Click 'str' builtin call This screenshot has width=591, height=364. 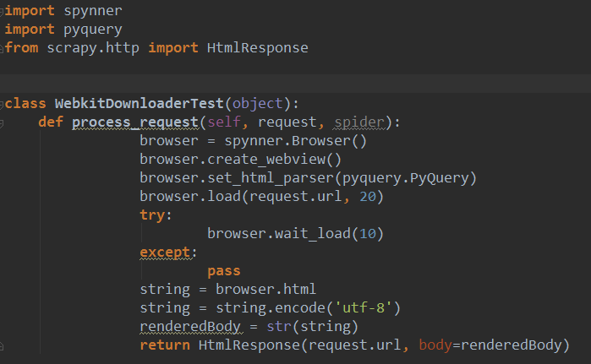(279, 327)
